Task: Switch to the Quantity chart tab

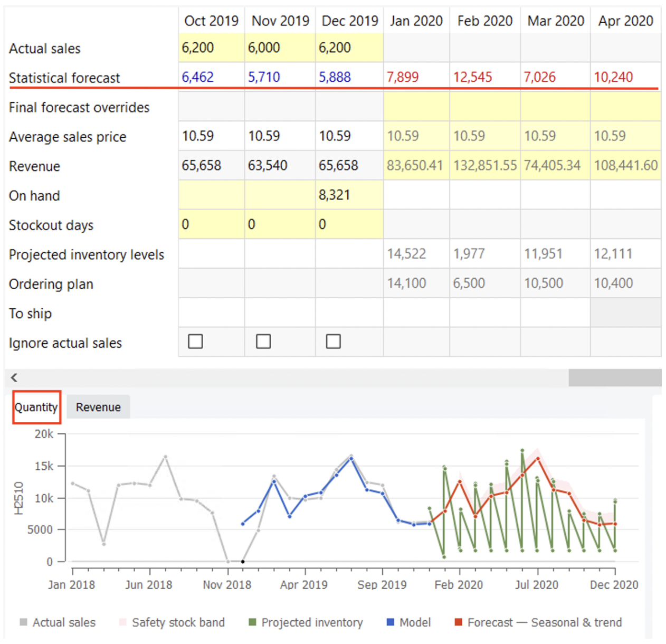Action: pyautogui.click(x=36, y=407)
